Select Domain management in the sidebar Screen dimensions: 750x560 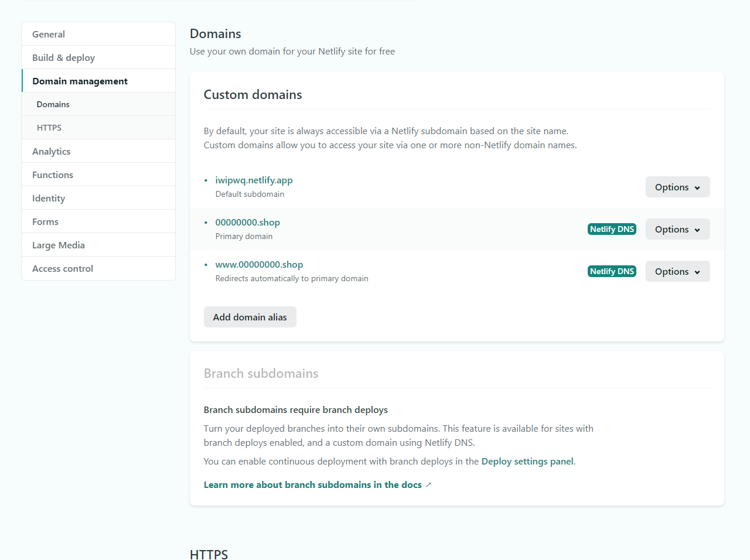pyautogui.click(x=98, y=81)
